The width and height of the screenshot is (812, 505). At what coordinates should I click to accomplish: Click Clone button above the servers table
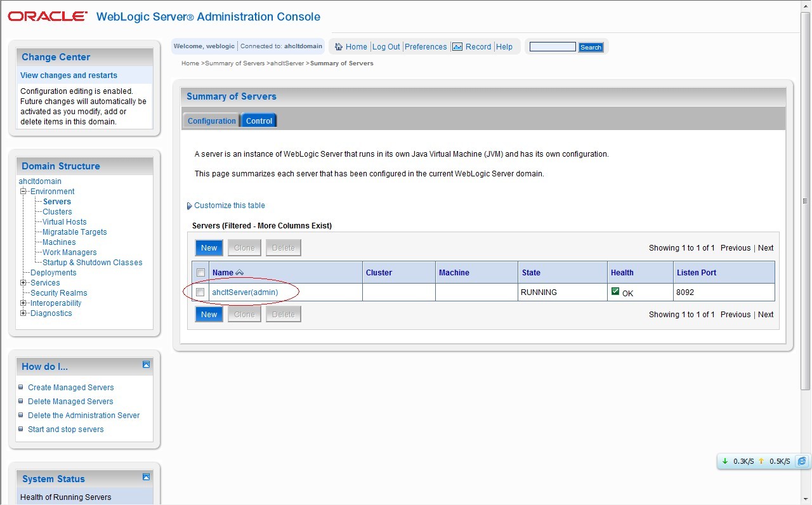[x=244, y=248]
